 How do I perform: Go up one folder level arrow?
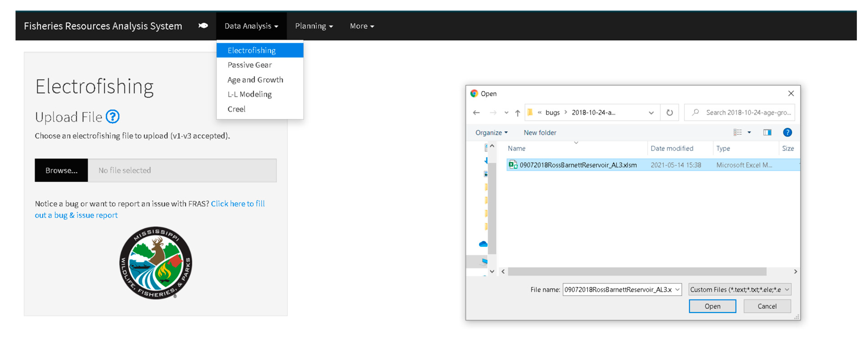coord(517,113)
